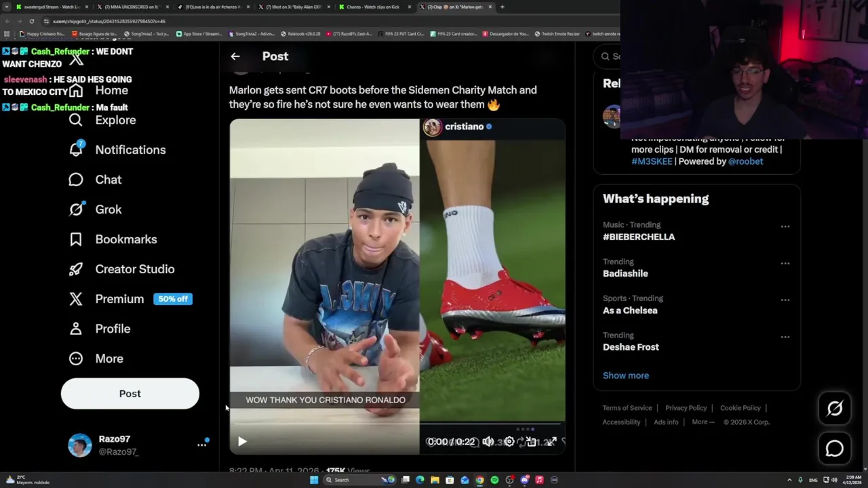This screenshot has height=488, width=868.
Task: Open Privacy Policy footer link
Action: [686, 408]
